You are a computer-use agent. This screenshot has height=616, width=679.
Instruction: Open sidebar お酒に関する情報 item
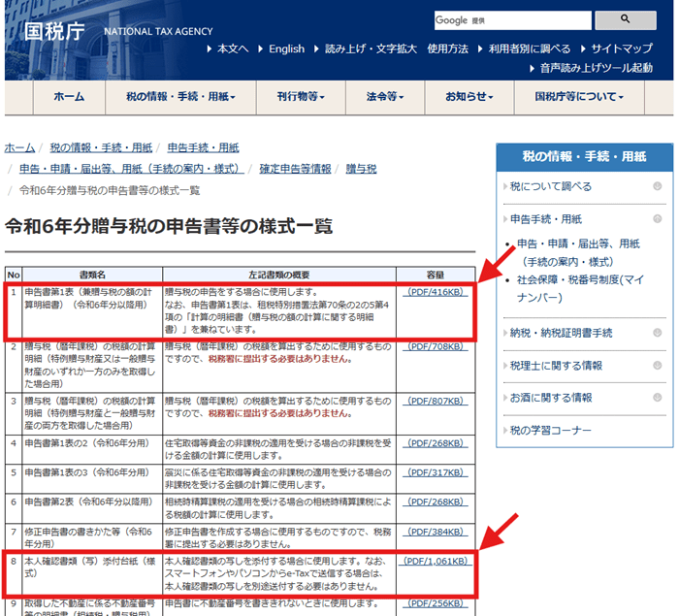pos(551,398)
